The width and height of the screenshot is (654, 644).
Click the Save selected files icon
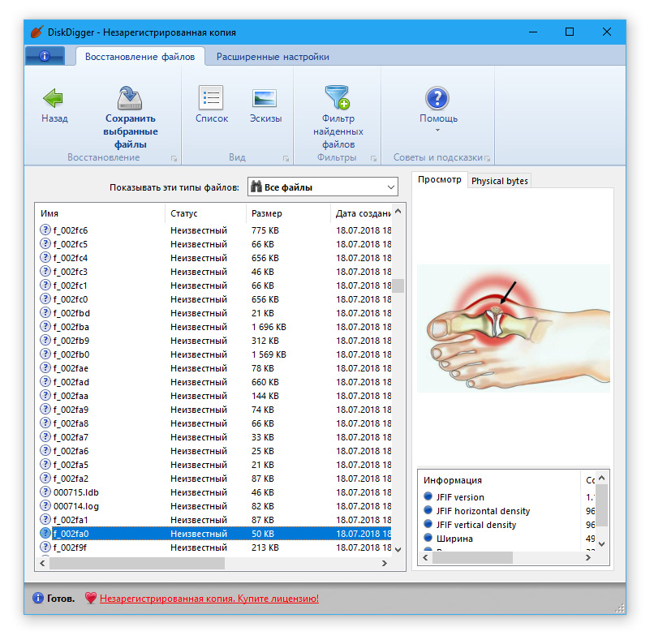tap(131, 99)
